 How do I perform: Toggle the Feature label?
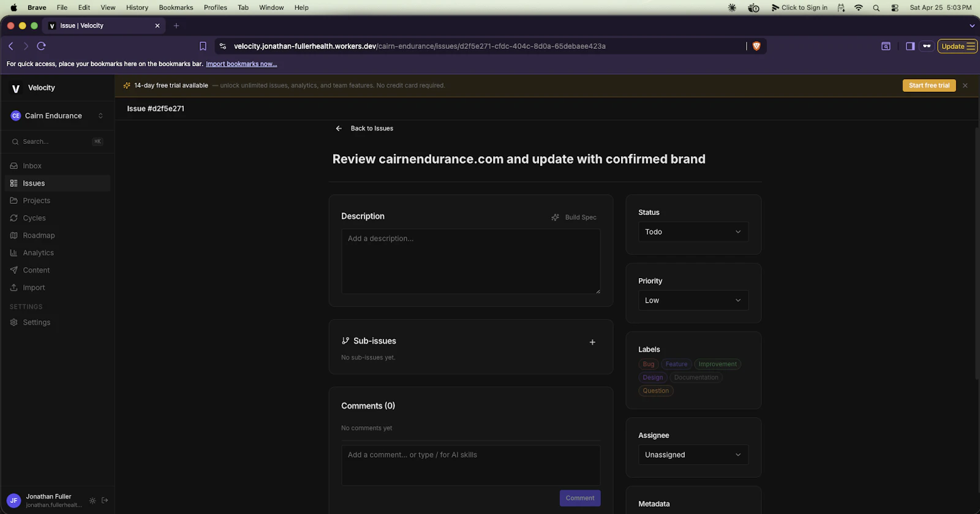click(x=677, y=365)
